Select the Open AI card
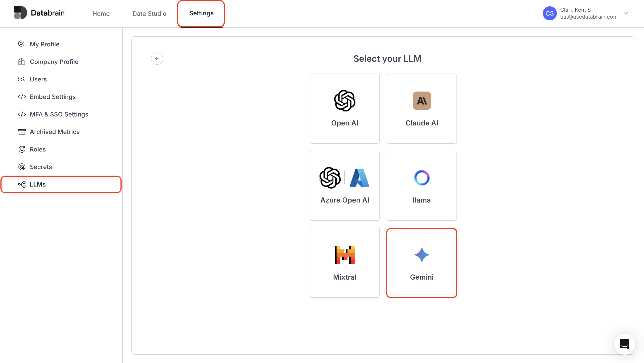The image size is (644, 363). tap(345, 108)
